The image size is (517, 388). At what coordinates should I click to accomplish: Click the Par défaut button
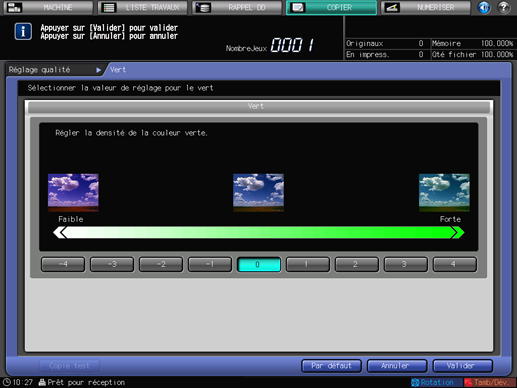pyautogui.click(x=331, y=366)
